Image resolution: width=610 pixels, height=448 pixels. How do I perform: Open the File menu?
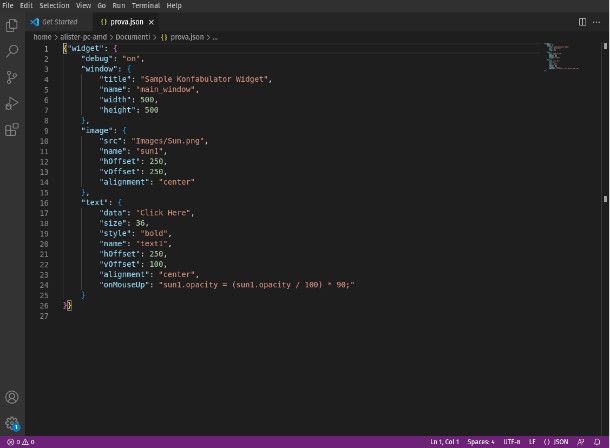9,5
